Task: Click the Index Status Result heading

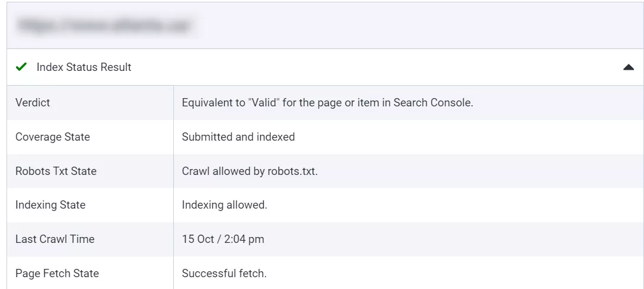Action: point(84,67)
